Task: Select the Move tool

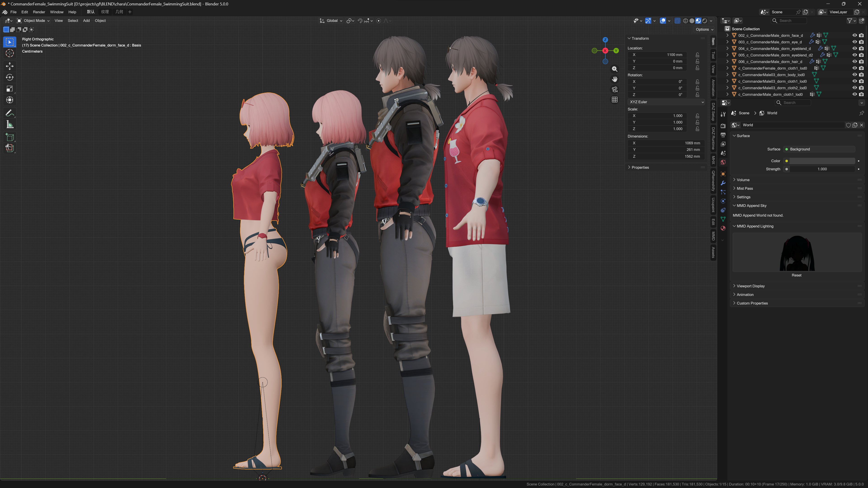Action: click(9, 66)
